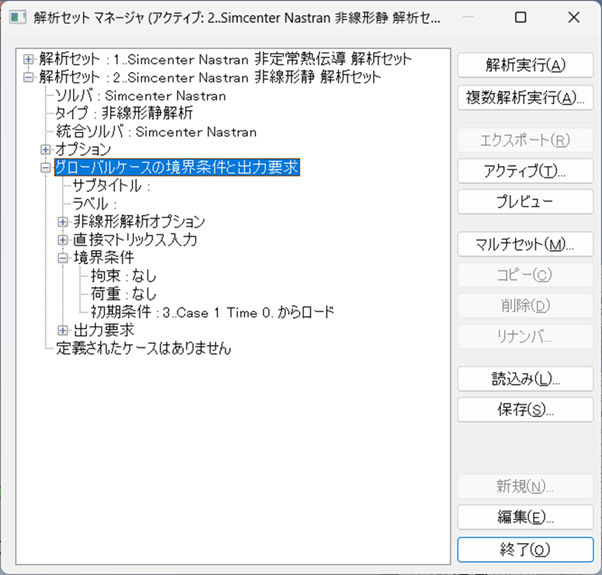Maximize the 解析セット マネージャ window
The width and height of the screenshot is (602, 575).
(520, 17)
